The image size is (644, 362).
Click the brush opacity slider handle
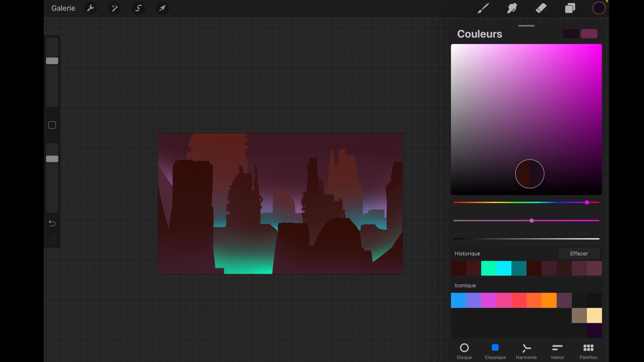[52, 159]
